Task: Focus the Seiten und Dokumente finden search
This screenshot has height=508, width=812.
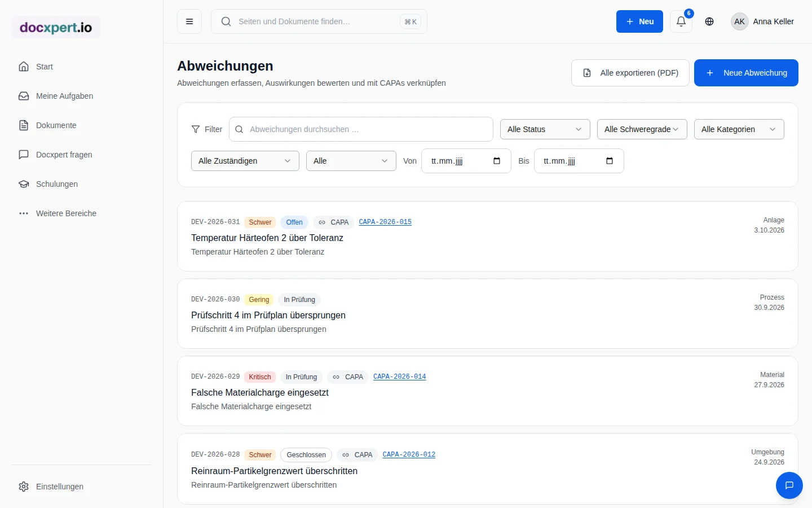Action: click(x=319, y=21)
